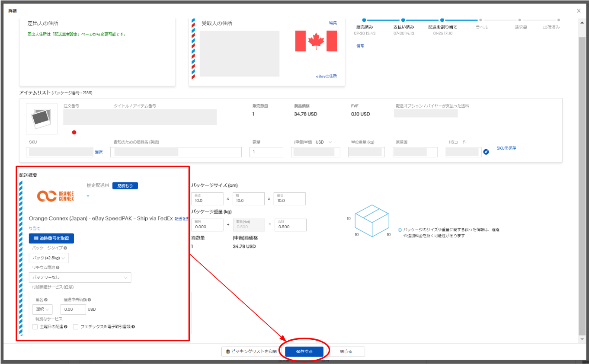Open the パック (≤2.5kg) package type dropdown
The image size is (589, 364).
(x=48, y=258)
